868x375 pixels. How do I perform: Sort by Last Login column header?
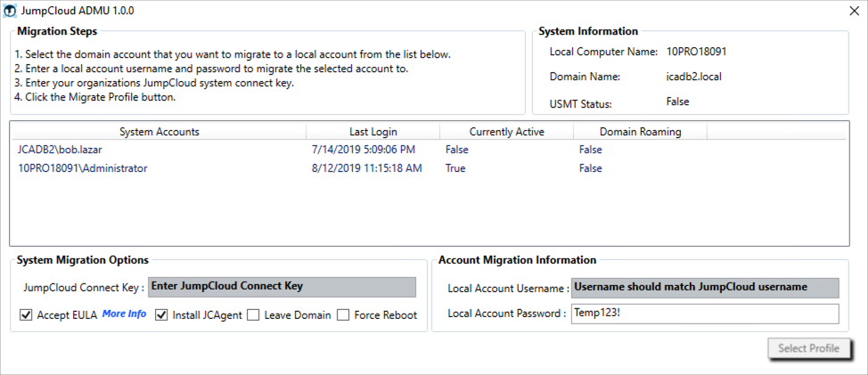(373, 132)
